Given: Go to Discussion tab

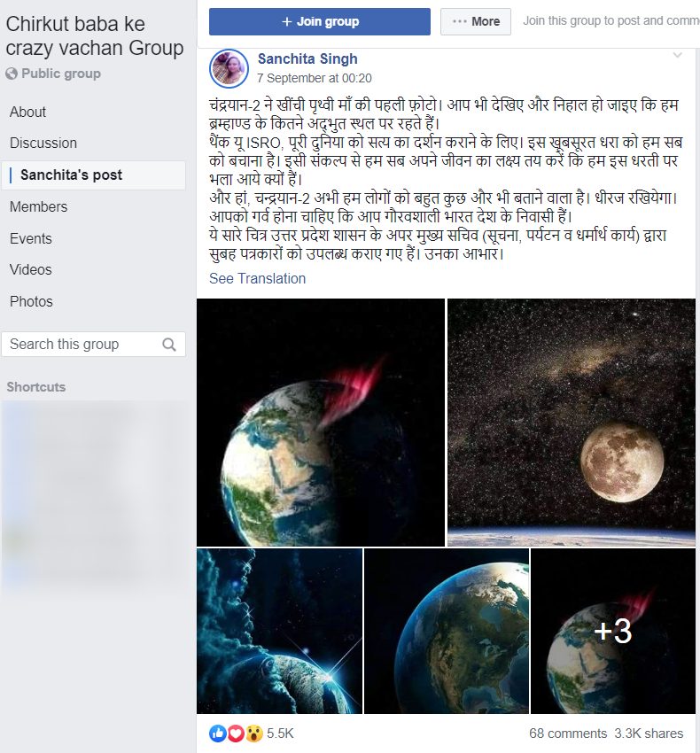Looking at the screenshot, I should (x=43, y=144).
